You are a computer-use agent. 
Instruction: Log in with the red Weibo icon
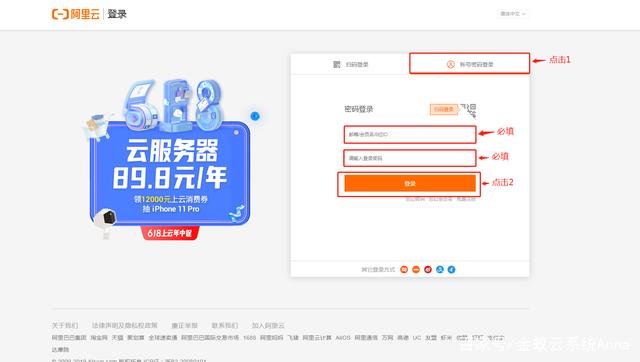428,269
